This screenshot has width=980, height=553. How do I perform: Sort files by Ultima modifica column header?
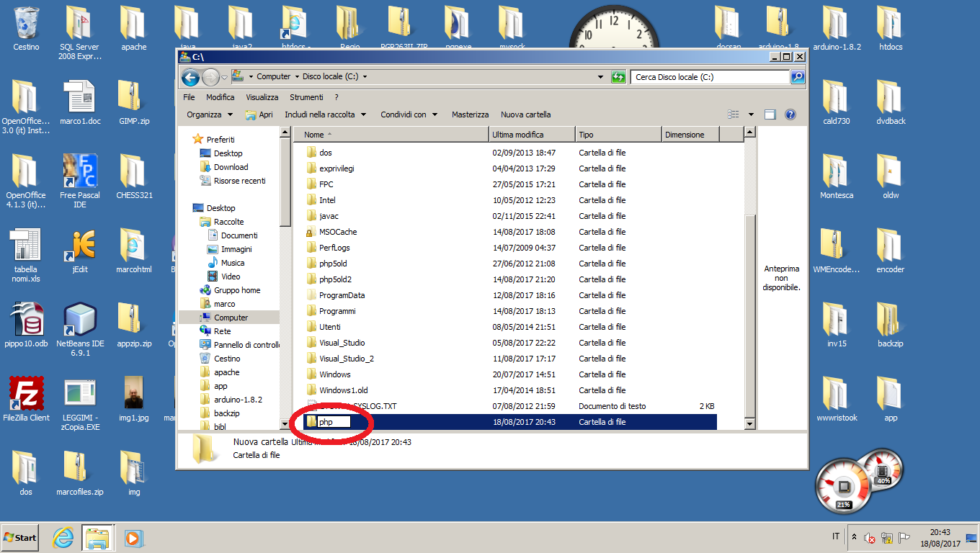click(531, 135)
